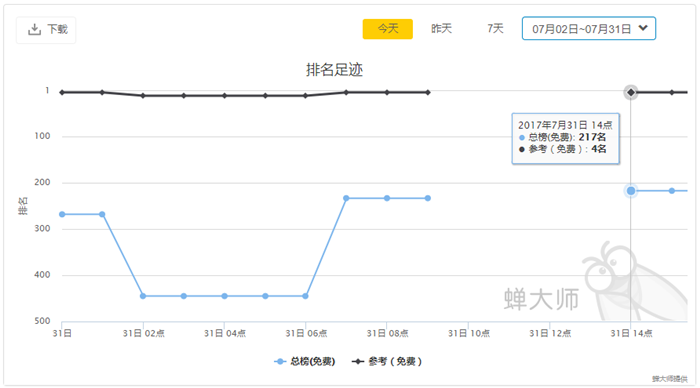The height and width of the screenshot is (388, 700).
Task: Click blue data point at 31日 04点
Action: pyautogui.click(x=224, y=296)
